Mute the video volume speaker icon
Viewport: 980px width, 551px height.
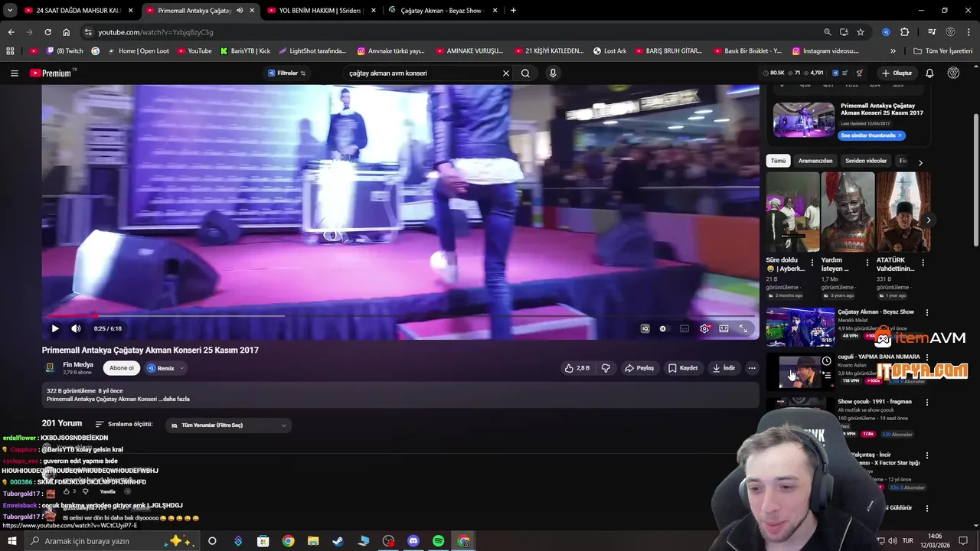coord(76,328)
